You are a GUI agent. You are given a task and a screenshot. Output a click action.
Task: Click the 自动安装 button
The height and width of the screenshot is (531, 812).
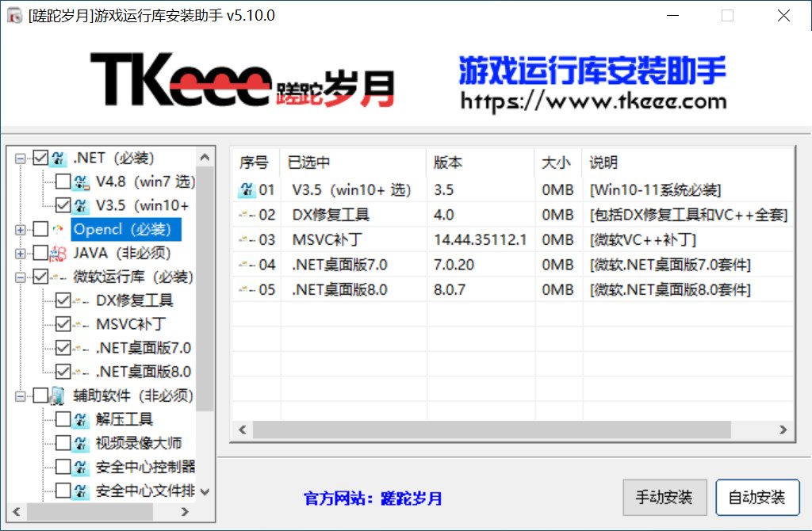757,498
